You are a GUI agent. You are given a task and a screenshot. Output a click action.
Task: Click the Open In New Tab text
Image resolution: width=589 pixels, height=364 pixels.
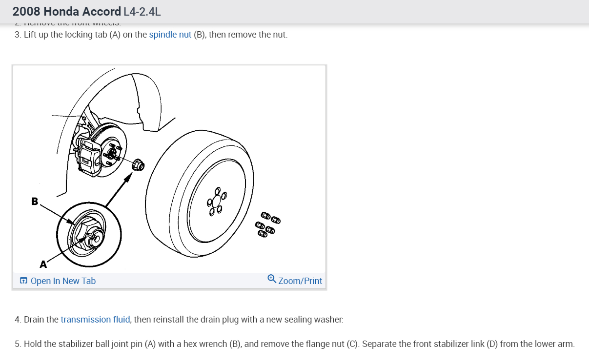tap(63, 281)
